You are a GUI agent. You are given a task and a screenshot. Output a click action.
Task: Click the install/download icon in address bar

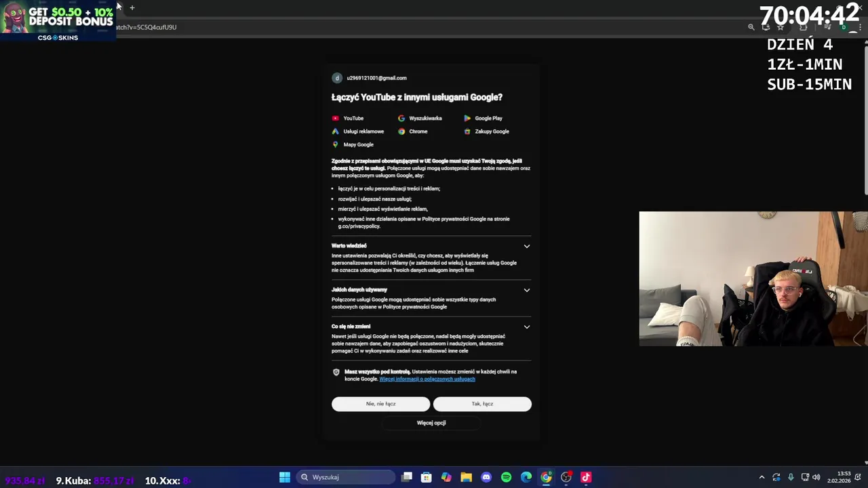pyautogui.click(x=766, y=27)
